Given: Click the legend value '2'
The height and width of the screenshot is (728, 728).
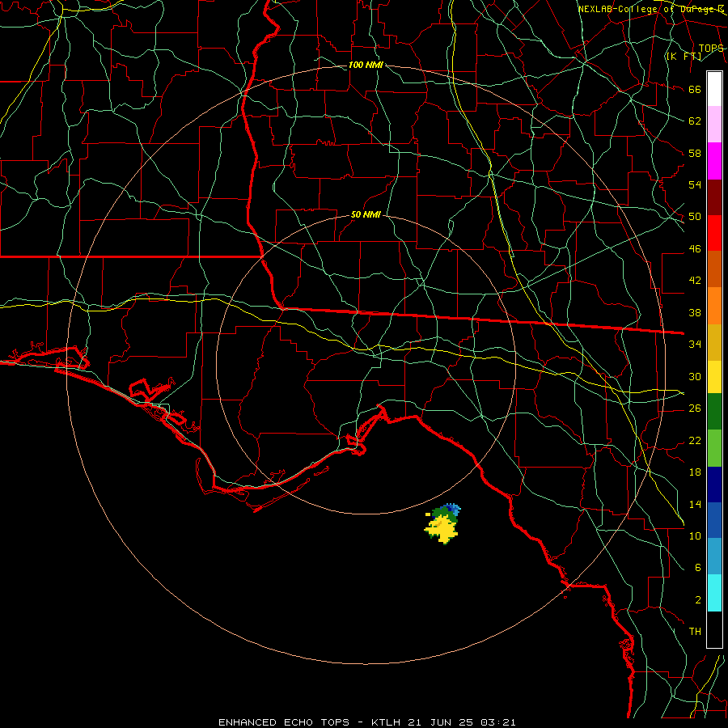Looking at the screenshot, I should click(x=698, y=600).
